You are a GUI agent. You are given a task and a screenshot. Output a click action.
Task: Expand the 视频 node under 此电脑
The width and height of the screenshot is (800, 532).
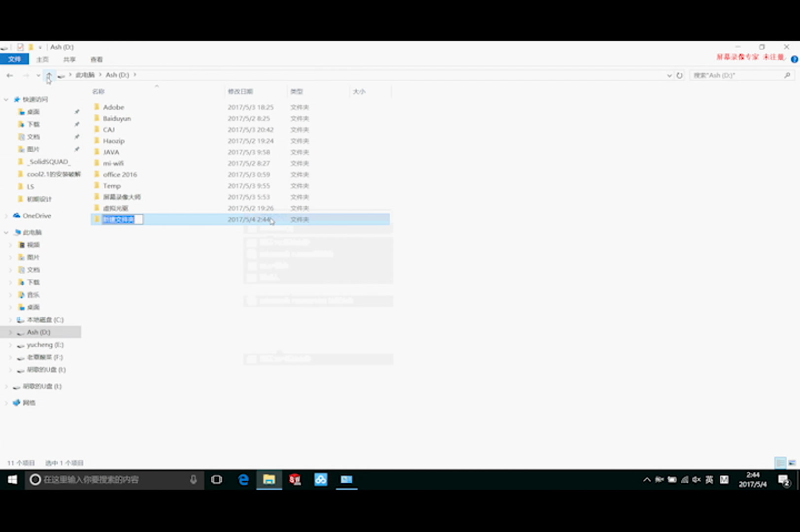10,245
